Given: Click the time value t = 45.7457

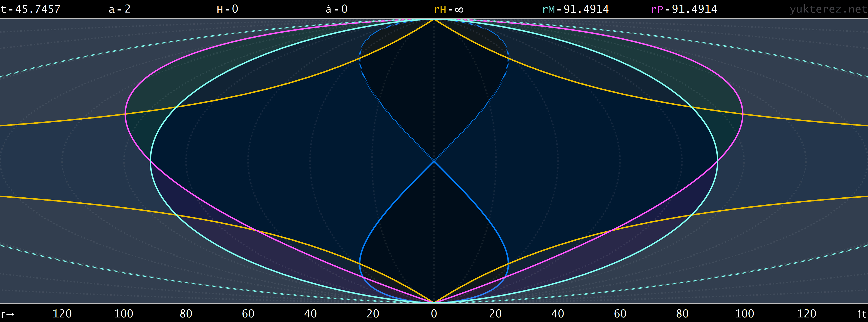Looking at the screenshot, I should (30, 9).
